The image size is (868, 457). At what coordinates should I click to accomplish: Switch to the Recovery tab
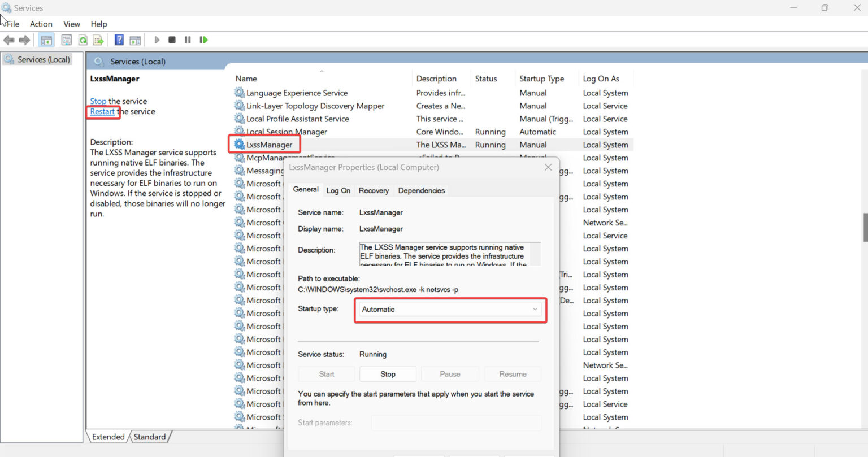point(374,190)
